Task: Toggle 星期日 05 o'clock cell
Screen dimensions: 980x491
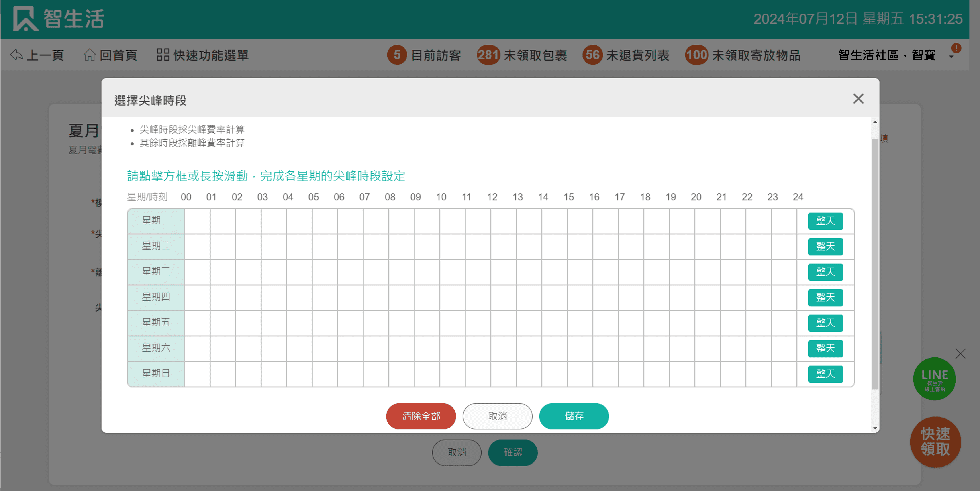Action: pyautogui.click(x=325, y=374)
